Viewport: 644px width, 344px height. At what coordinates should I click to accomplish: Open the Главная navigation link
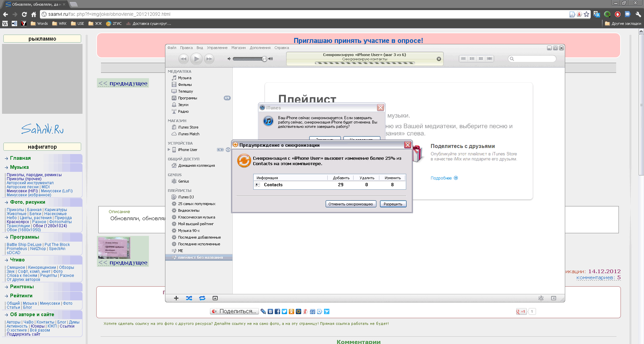(20, 158)
